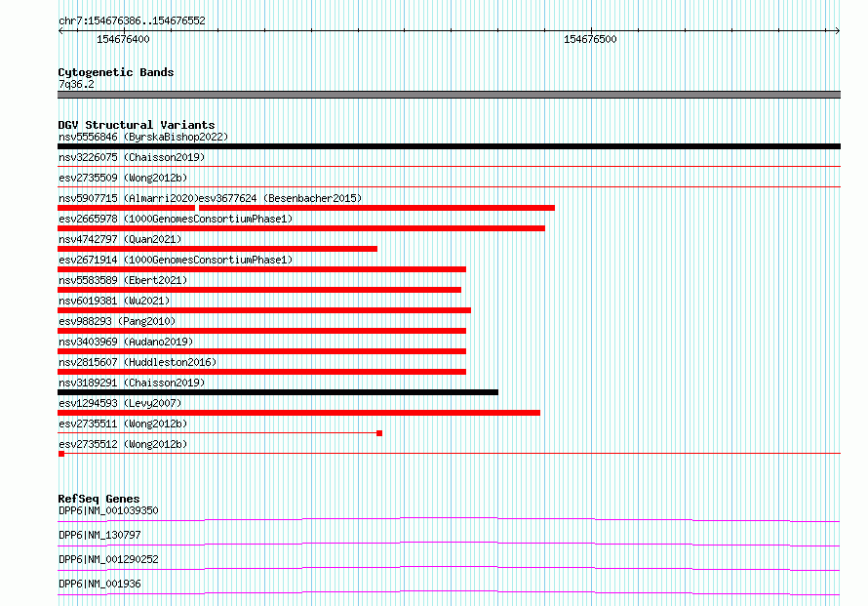The image size is (868, 606).
Task: Click the small red square of esv2735511
Action: click(379, 433)
